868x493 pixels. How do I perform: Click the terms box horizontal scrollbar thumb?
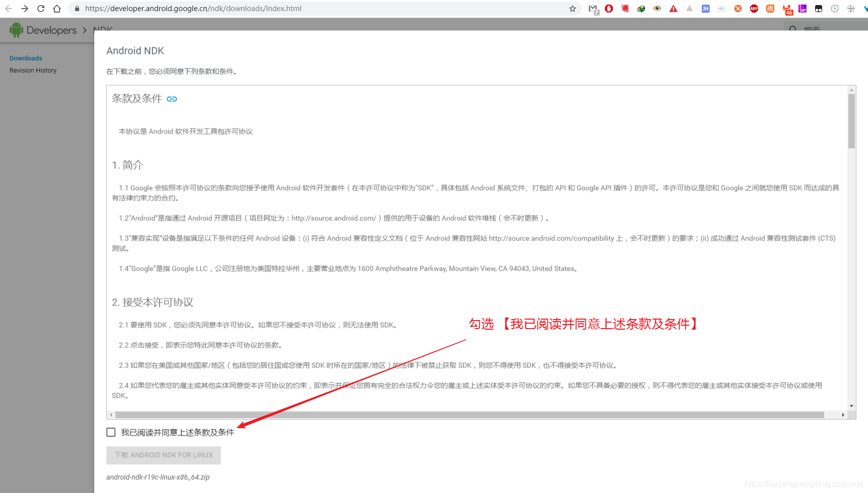[x=470, y=415]
